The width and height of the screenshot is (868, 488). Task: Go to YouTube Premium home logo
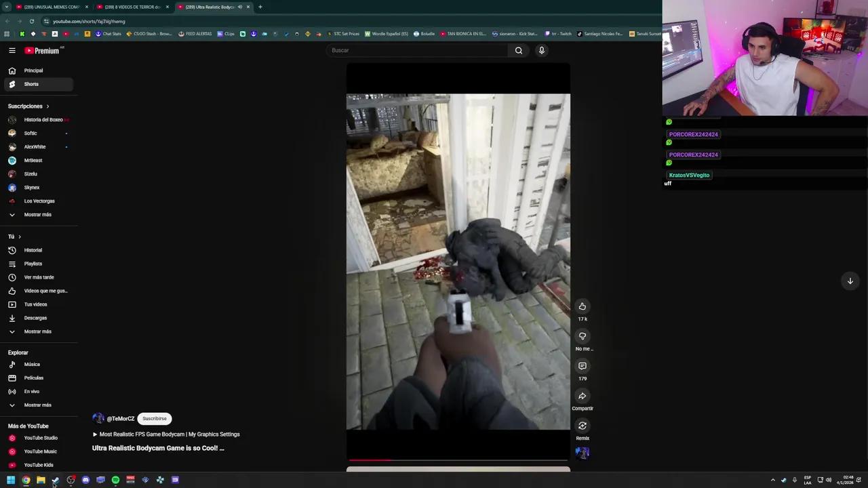click(43, 51)
